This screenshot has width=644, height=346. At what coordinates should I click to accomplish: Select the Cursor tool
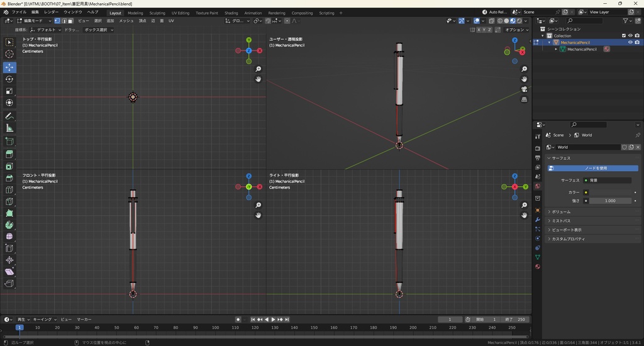pyautogui.click(x=9, y=54)
